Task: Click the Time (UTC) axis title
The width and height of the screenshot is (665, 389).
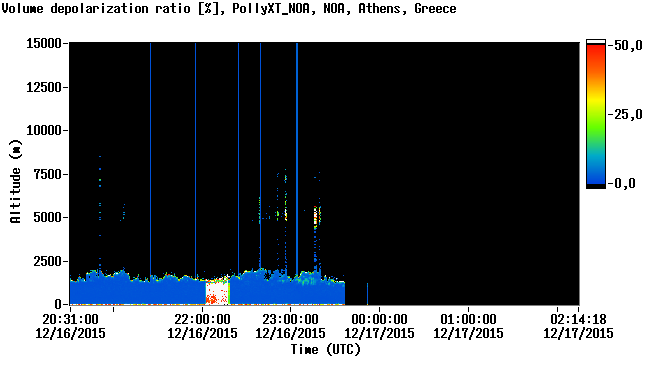Action: pyautogui.click(x=325, y=350)
